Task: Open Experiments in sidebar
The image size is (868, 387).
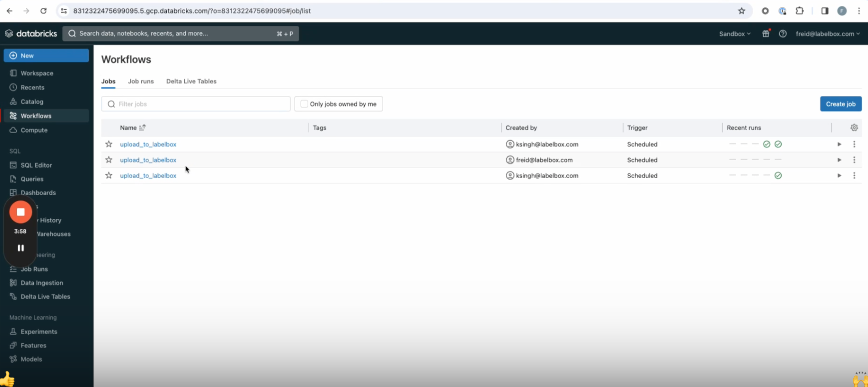Action: (46, 331)
